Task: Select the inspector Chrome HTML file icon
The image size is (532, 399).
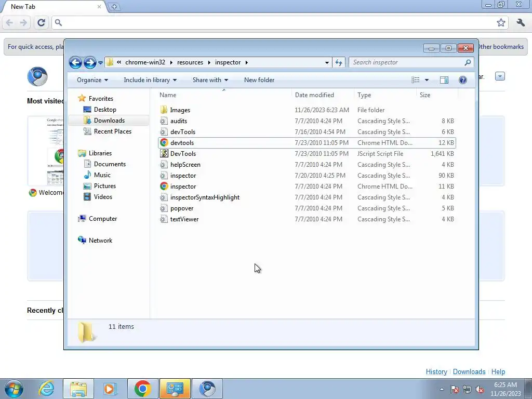Action: click(164, 187)
